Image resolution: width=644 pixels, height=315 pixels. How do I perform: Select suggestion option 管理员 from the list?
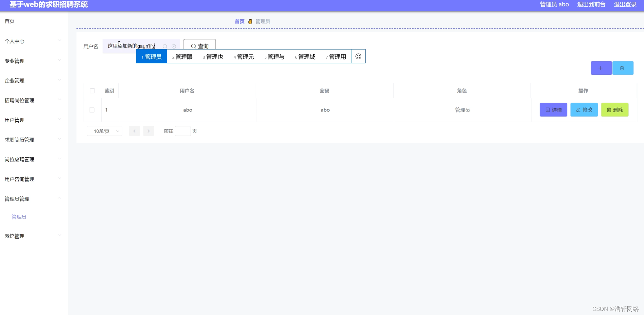point(151,57)
